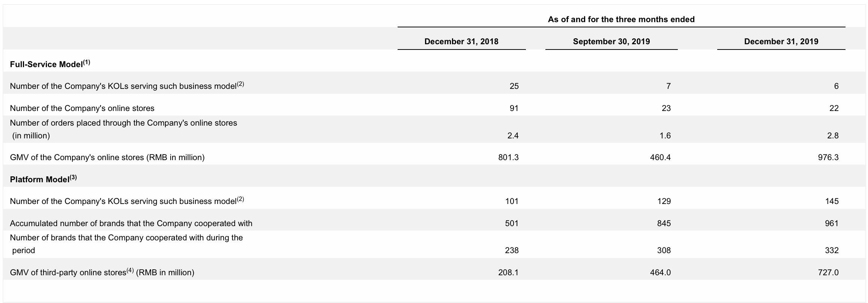Click the December 31, 2019 column header
This screenshot has width=868, height=303.
coord(781,42)
